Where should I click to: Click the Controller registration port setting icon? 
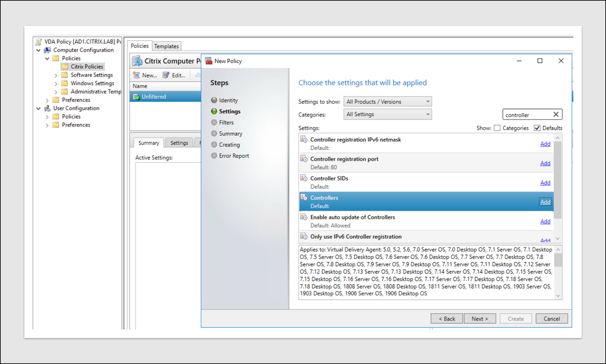click(304, 159)
